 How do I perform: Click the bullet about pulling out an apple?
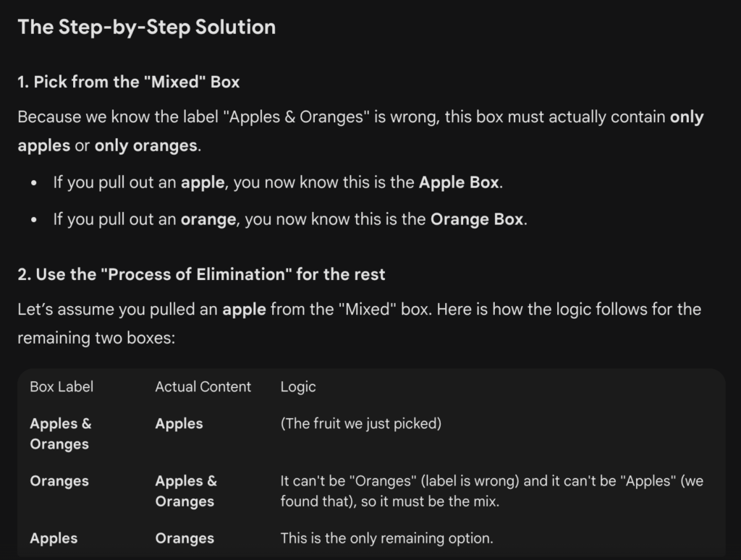[x=277, y=182]
